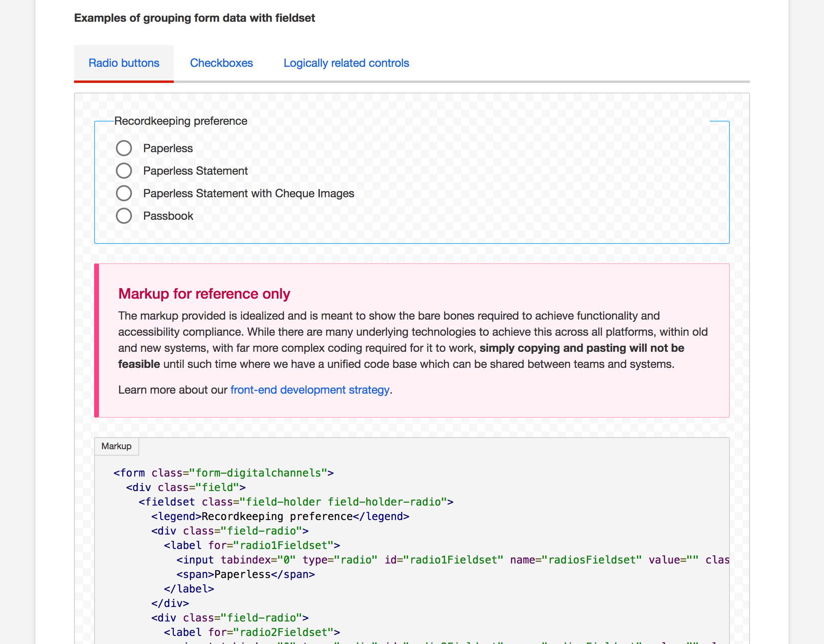Click the label for radio1Fieldset code line
Image resolution: width=824 pixels, height=644 pixels.
click(x=252, y=545)
